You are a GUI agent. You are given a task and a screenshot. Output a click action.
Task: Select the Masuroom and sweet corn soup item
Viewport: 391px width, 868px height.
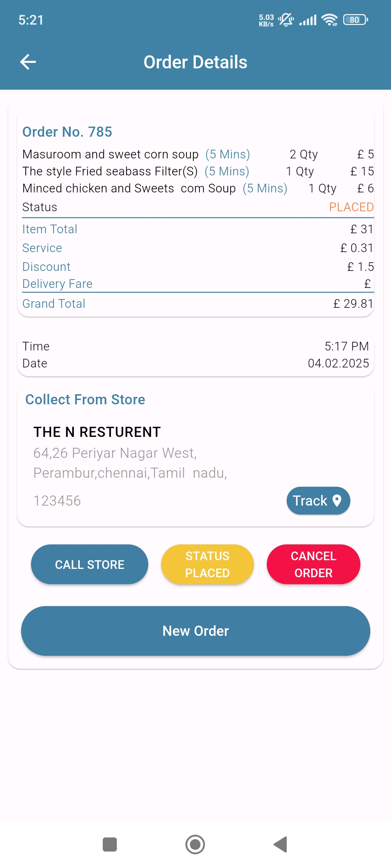pyautogui.click(x=110, y=154)
